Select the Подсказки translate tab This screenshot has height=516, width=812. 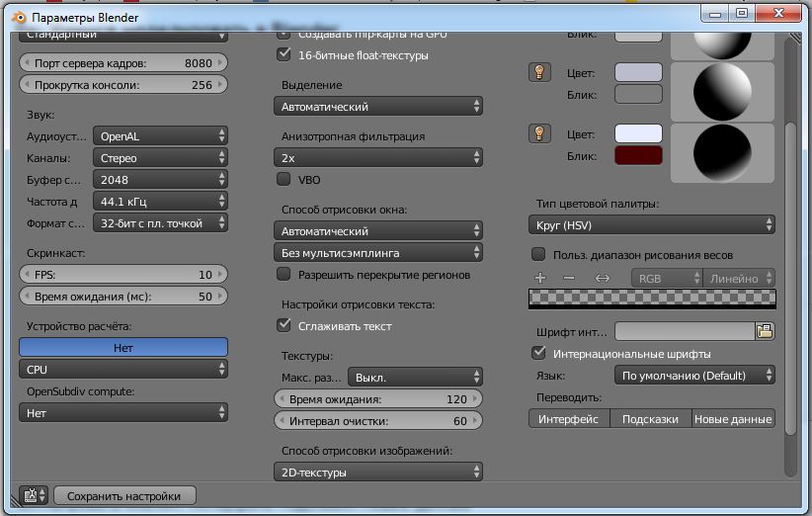650,419
